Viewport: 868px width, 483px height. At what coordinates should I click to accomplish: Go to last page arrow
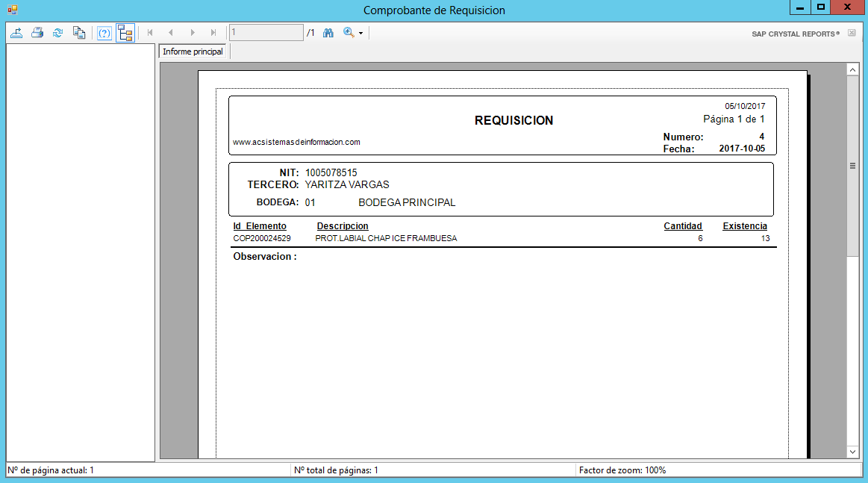(x=213, y=33)
